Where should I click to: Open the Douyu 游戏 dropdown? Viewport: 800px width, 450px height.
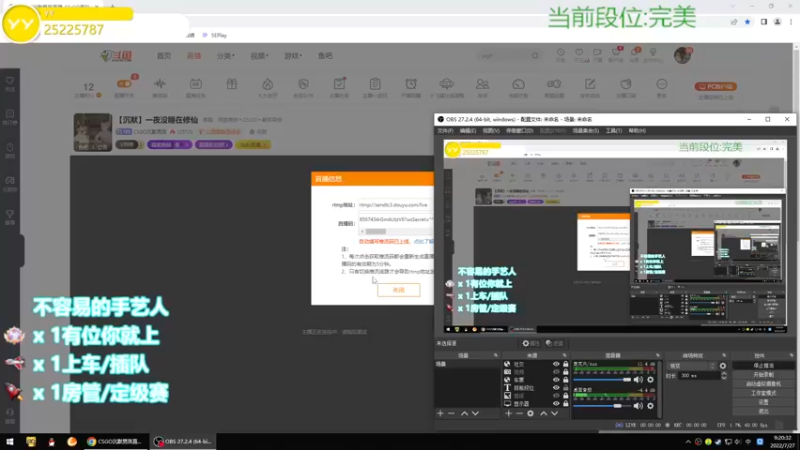(293, 56)
